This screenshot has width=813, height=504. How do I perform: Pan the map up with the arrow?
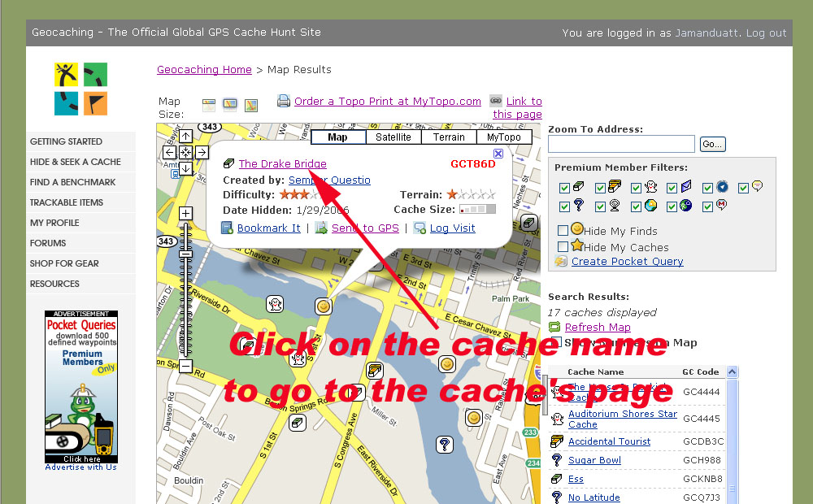pos(185,136)
